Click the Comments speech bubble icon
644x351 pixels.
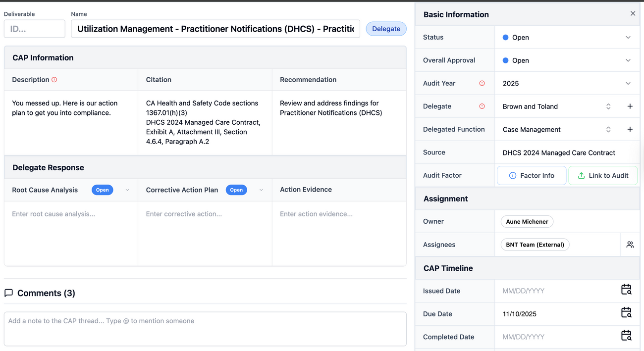pyautogui.click(x=8, y=293)
